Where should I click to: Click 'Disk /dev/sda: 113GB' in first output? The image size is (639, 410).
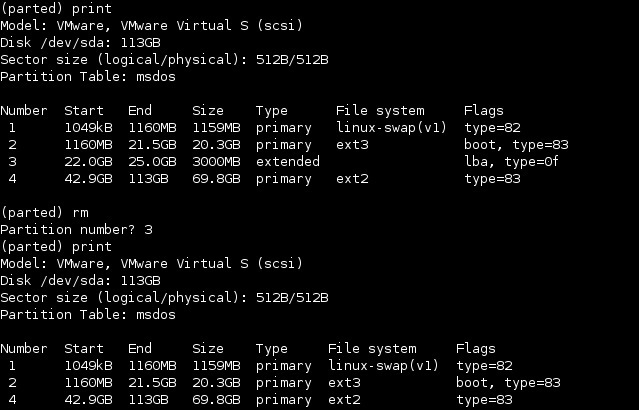tap(80, 43)
